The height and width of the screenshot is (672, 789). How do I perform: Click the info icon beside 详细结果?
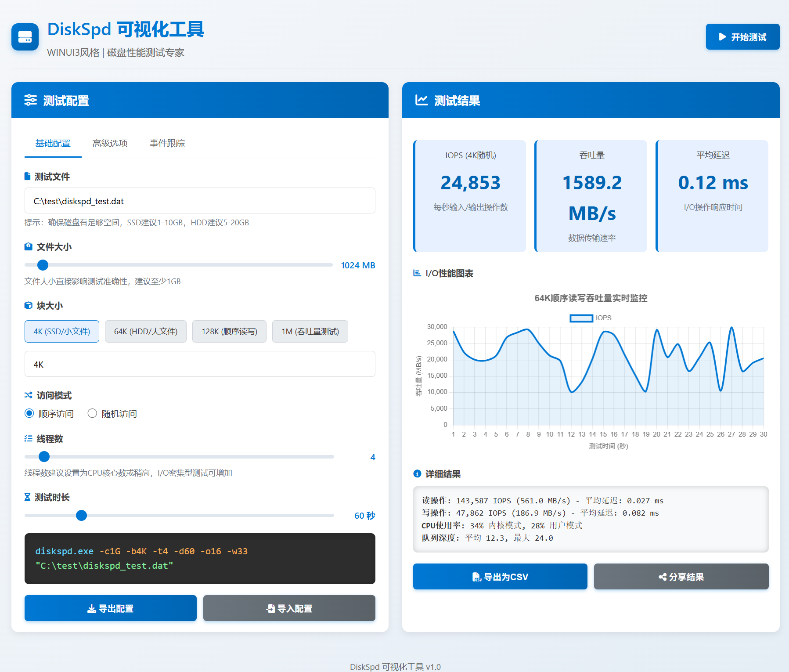tap(417, 473)
